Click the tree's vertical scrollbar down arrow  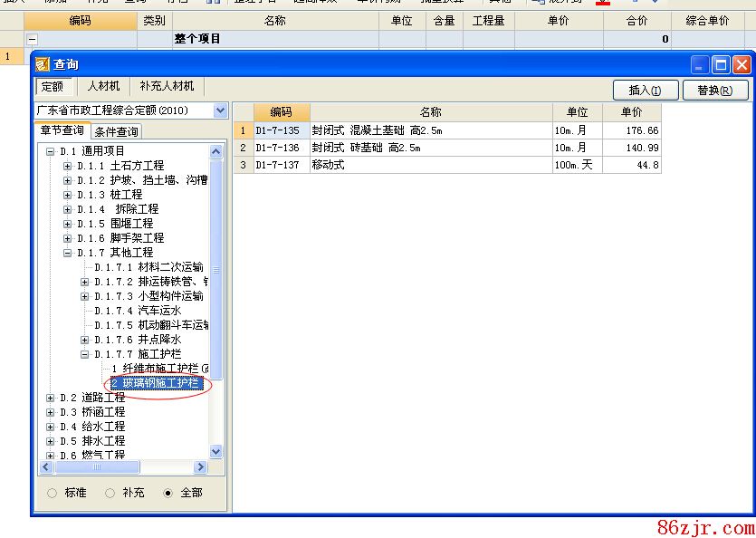216,451
